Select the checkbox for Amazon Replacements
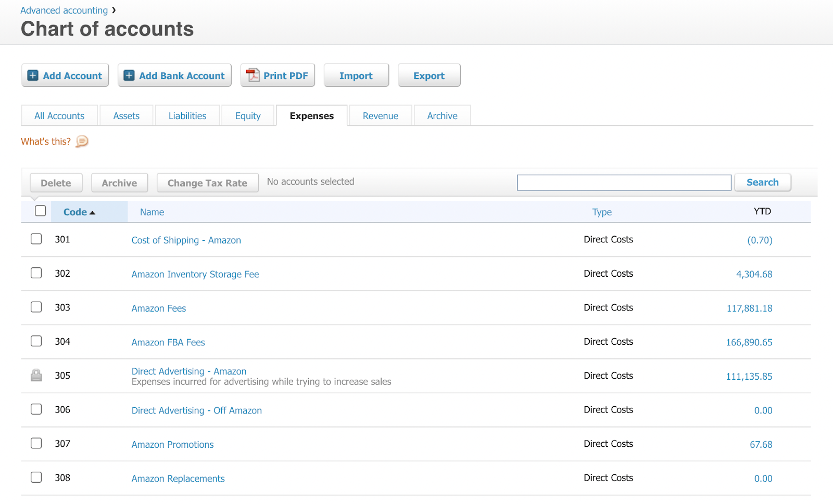 (x=36, y=477)
